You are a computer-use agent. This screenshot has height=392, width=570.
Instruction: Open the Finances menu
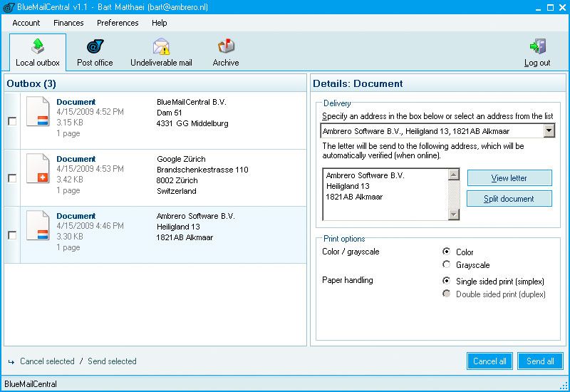pyautogui.click(x=68, y=23)
